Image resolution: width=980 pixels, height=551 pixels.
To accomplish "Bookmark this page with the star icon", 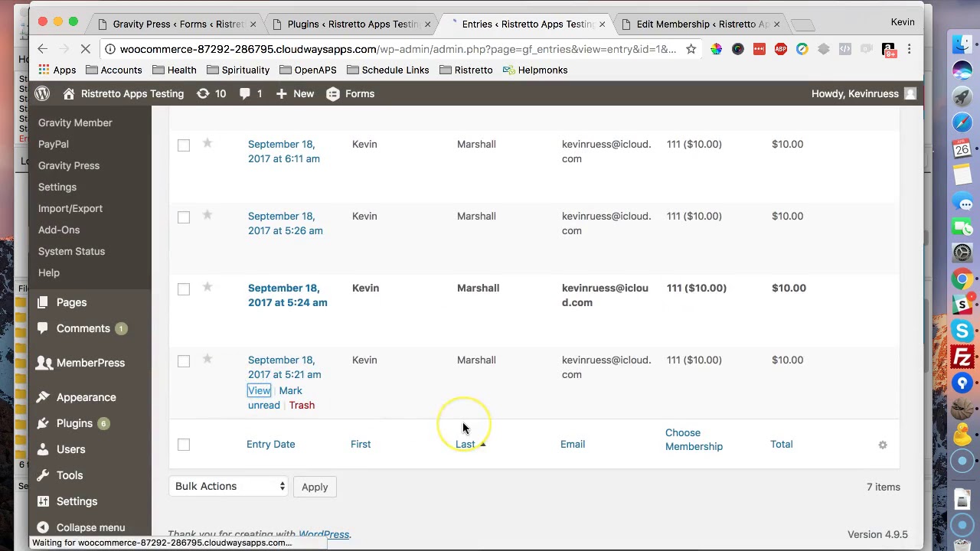I will (x=691, y=49).
